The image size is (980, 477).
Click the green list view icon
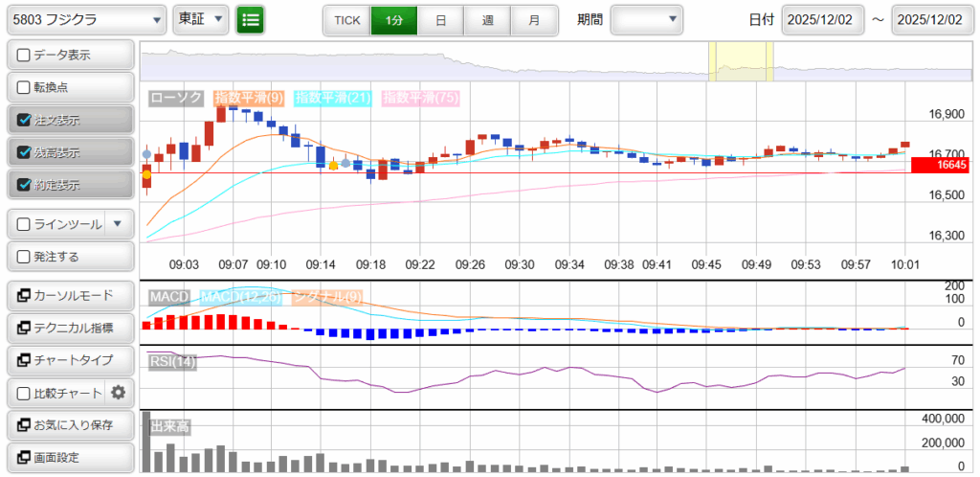coord(251,19)
